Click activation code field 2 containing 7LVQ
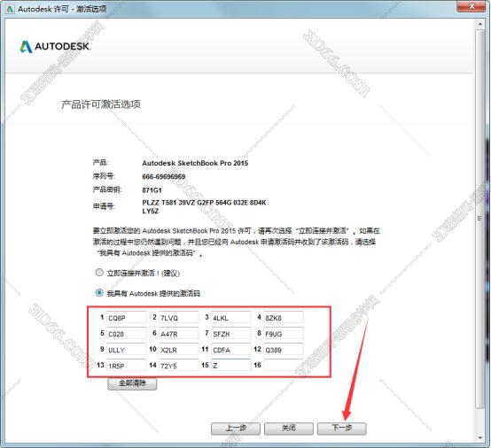 178,318
